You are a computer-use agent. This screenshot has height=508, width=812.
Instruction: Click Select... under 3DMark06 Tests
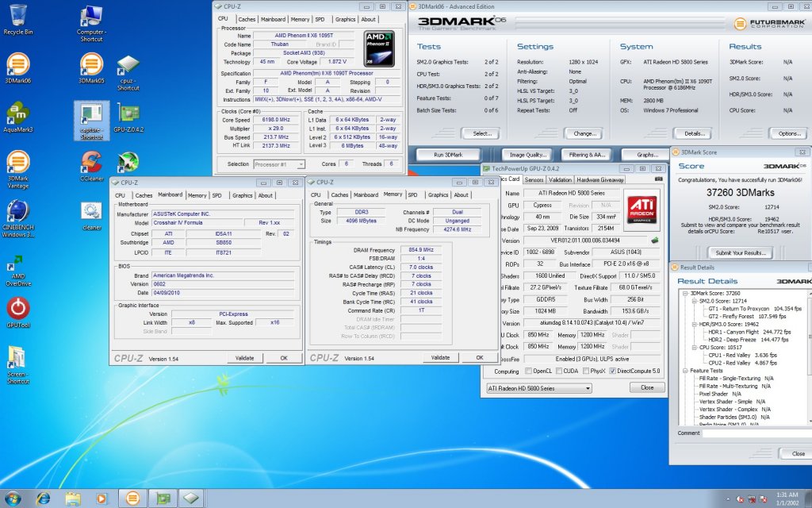[482, 133]
